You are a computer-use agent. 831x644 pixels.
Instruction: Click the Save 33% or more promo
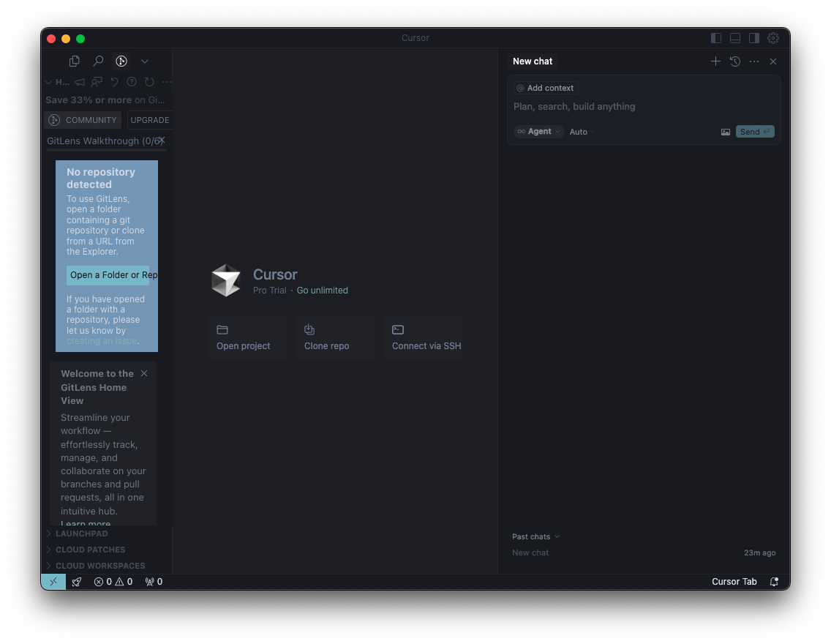[x=105, y=100]
